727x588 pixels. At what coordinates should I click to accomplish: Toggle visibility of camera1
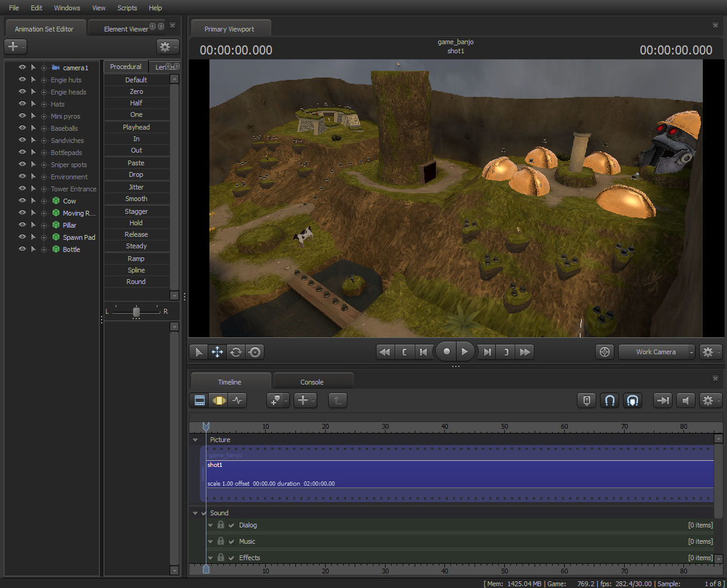pos(22,67)
